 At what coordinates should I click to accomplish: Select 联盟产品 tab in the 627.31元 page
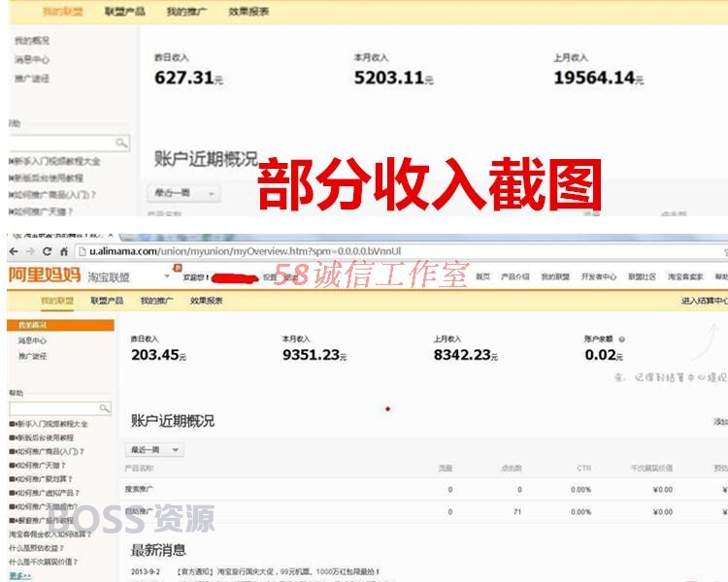tap(125, 12)
